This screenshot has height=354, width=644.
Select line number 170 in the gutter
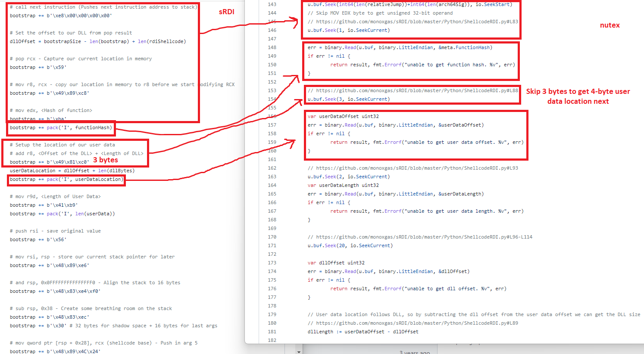(272, 237)
